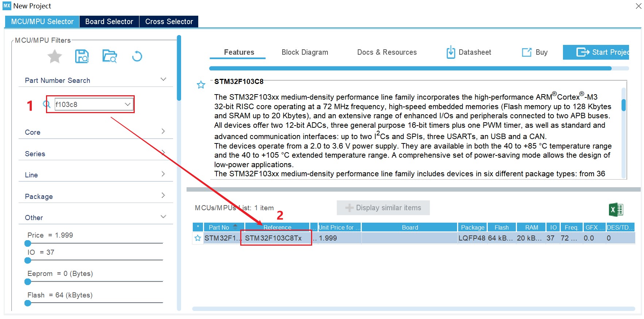Click the horizontal scrollbar under the feature tabs
This screenshot has height=319, width=644.
click(410, 68)
